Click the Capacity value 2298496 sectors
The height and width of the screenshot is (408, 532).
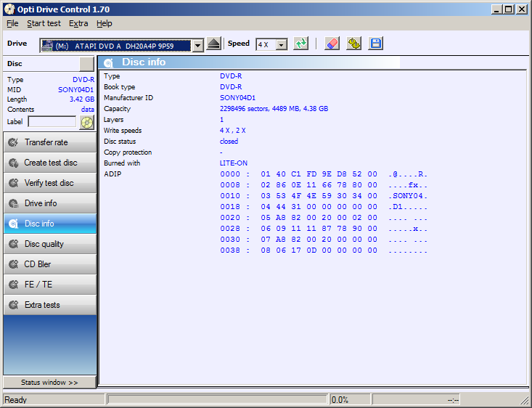click(274, 109)
